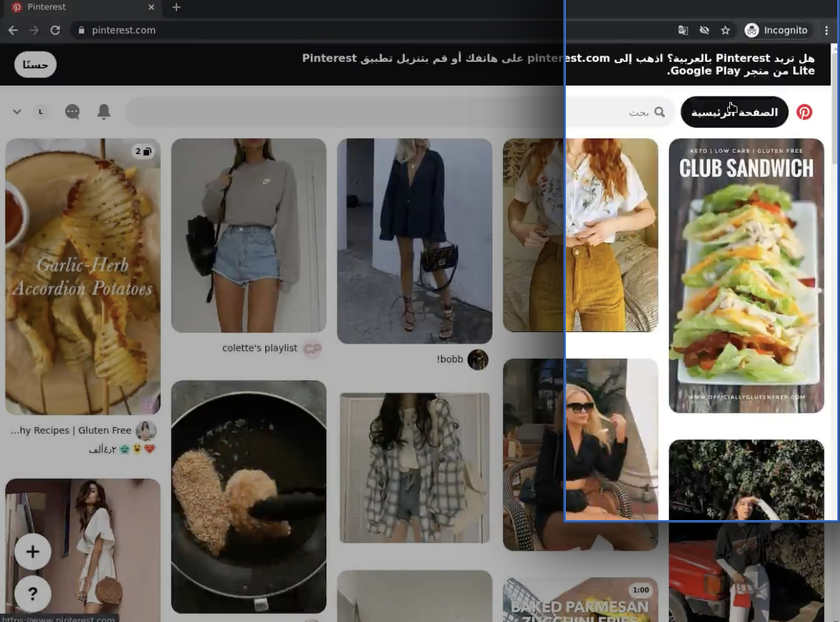Bookmark the page with star icon
This screenshot has width=840, height=622.
pos(725,30)
